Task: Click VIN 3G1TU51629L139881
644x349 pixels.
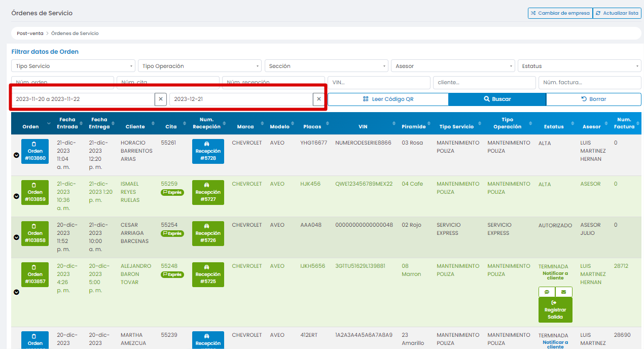Action: pos(360,266)
